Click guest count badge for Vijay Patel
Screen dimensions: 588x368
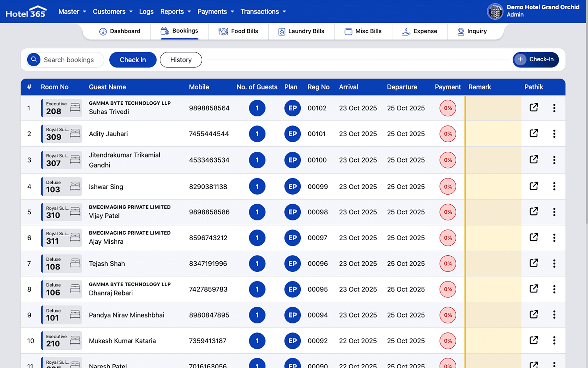point(257,212)
